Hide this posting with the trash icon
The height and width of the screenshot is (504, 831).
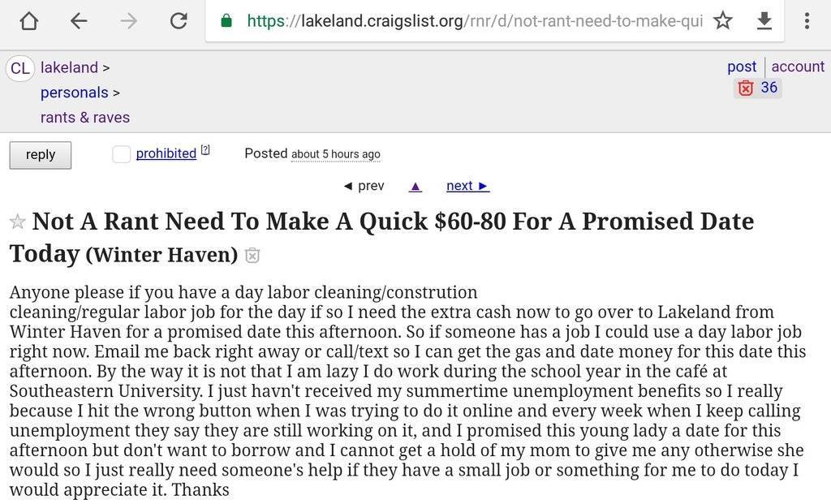tap(252, 256)
